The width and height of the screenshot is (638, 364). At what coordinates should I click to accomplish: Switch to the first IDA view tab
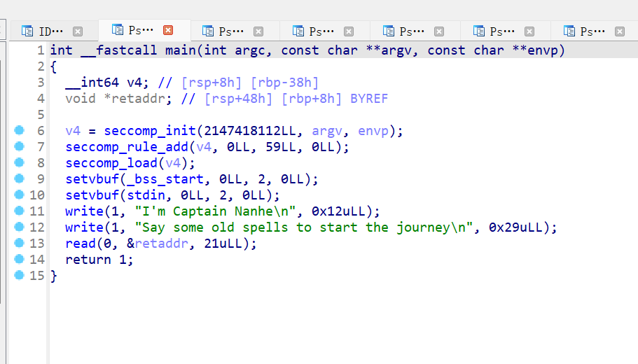50,31
